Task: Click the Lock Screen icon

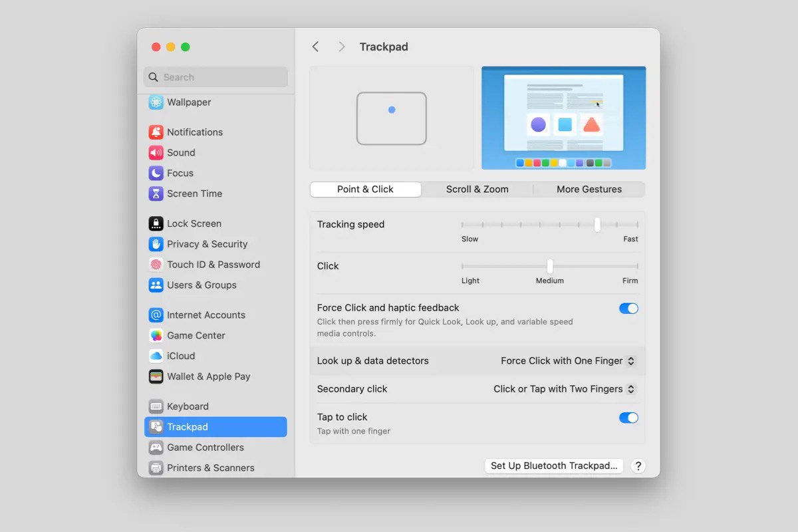Action: [x=156, y=223]
